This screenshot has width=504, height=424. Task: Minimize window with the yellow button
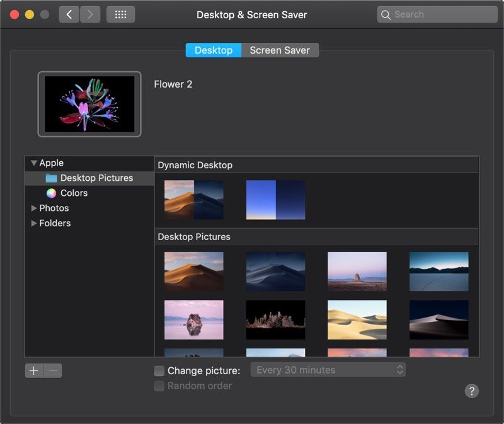click(30, 14)
